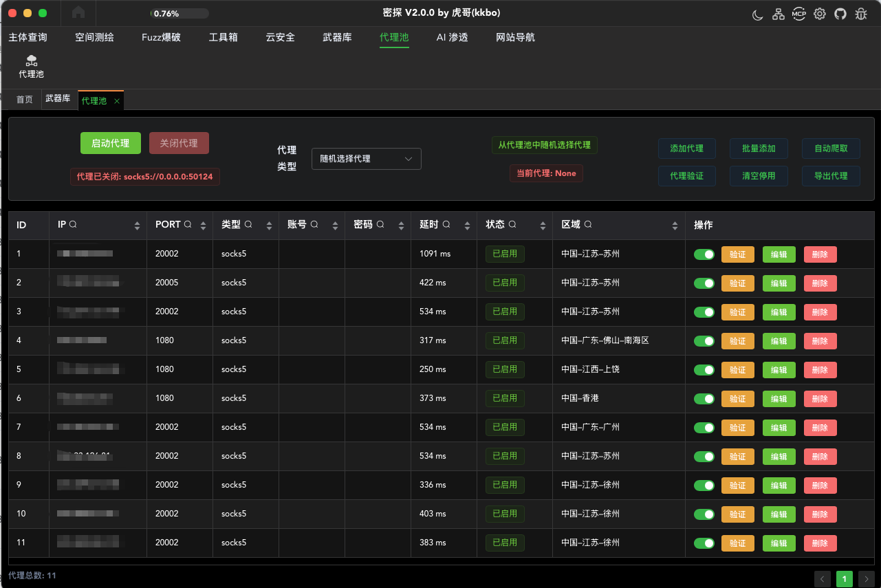
Task: Click 删除 button in row 6
Action: coord(820,399)
